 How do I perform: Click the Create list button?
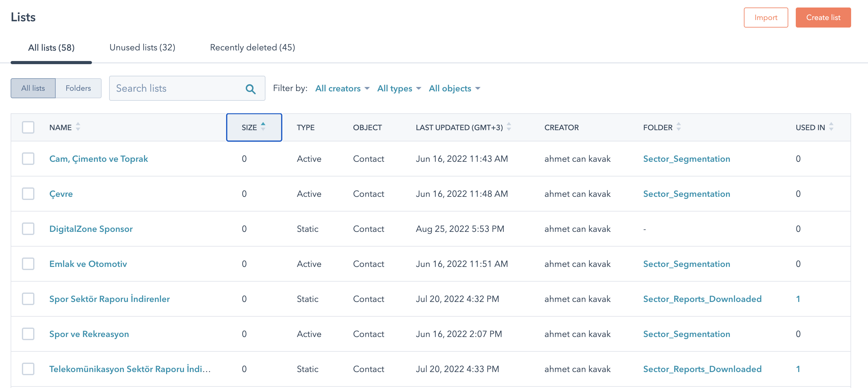coord(823,18)
